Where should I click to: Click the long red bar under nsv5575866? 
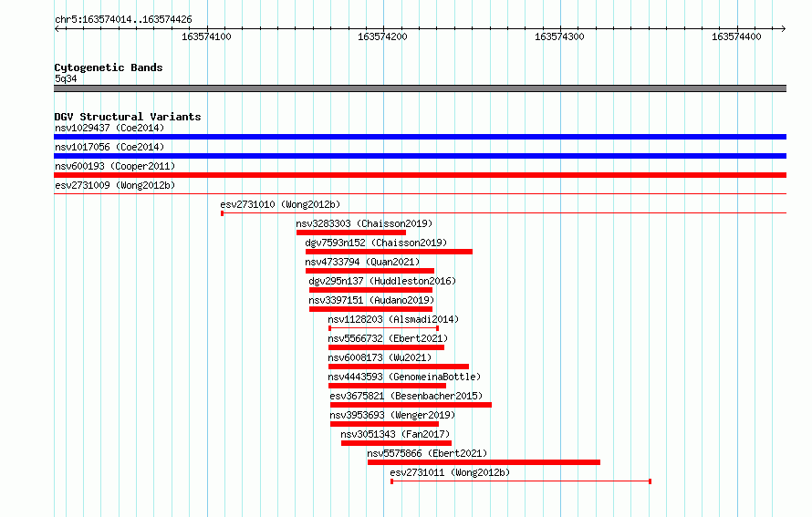(484, 462)
